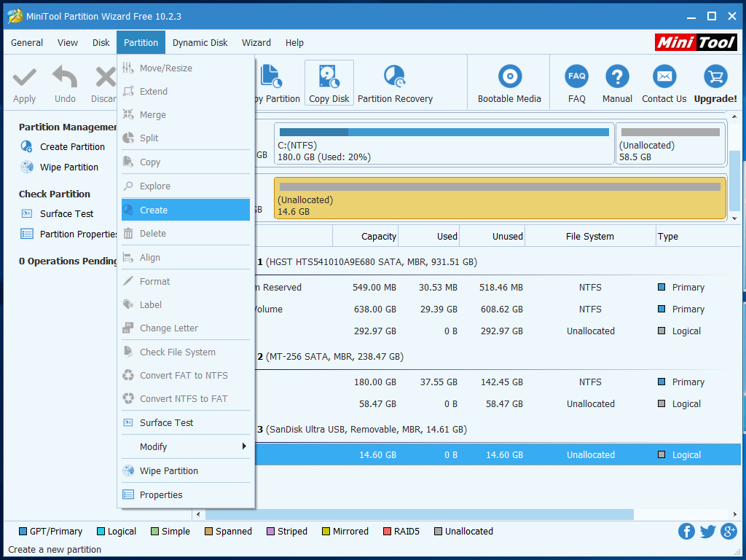Click the MiniTool logo
The image size is (746, 560).
click(x=696, y=42)
